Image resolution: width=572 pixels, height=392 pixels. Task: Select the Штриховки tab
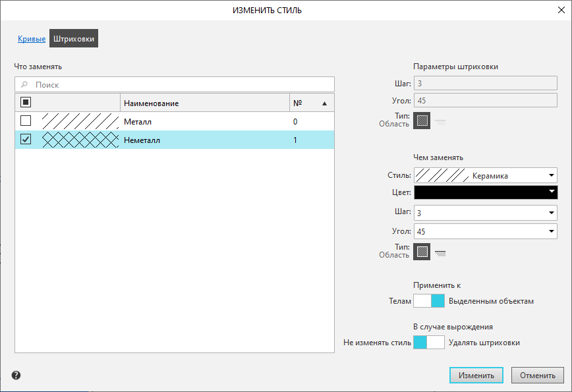pyautogui.click(x=74, y=40)
